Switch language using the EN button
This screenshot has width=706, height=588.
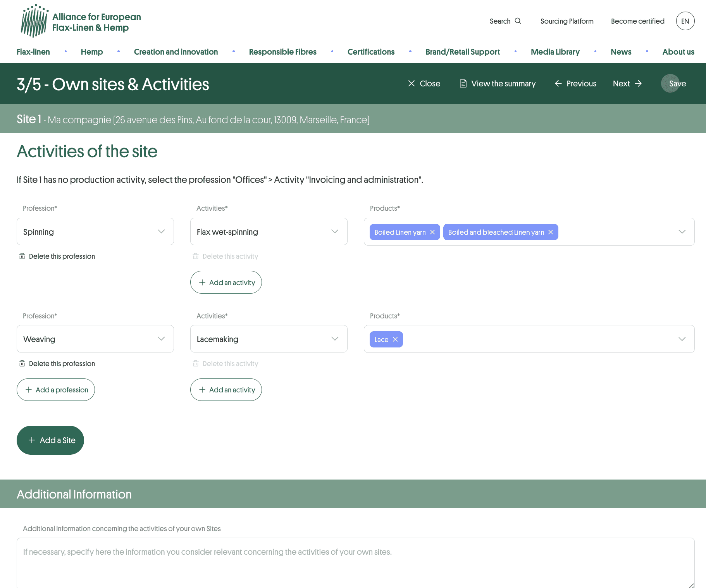(x=685, y=21)
